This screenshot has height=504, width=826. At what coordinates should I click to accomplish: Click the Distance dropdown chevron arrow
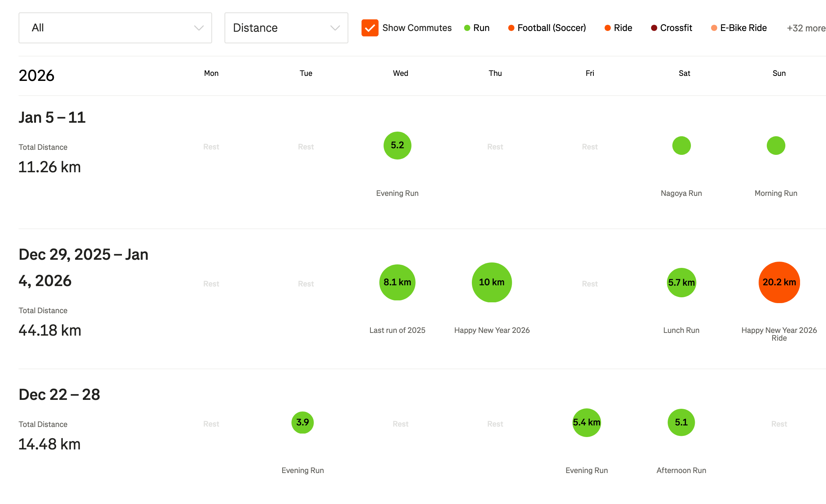[x=335, y=28]
